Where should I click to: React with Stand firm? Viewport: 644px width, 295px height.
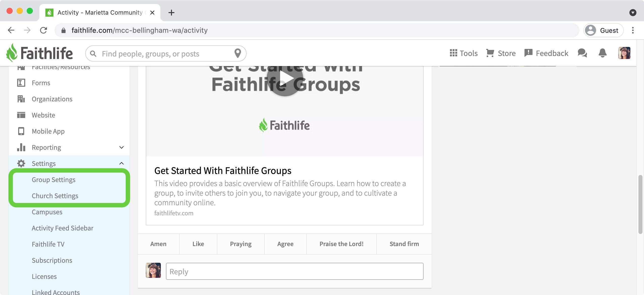click(404, 244)
